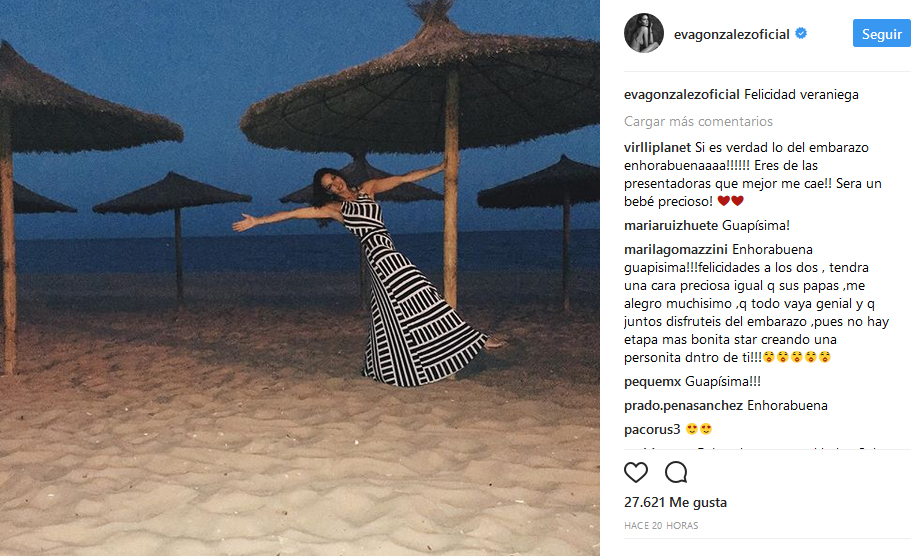Open evagonzalezoficial username in header
The height and width of the screenshot is (556, 917).
coord(732,34)
